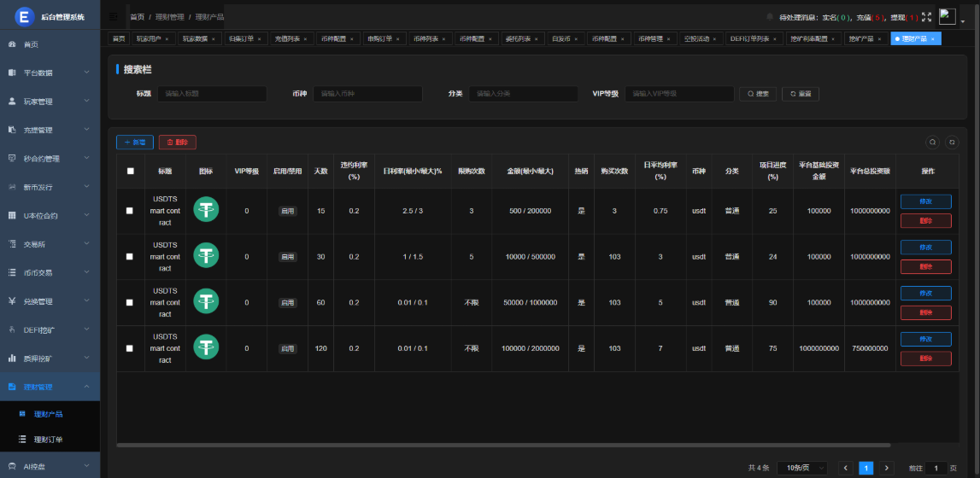Click the round refresh icon above table
This screenshot has height=478, width=980.
(x=951, y=143)
